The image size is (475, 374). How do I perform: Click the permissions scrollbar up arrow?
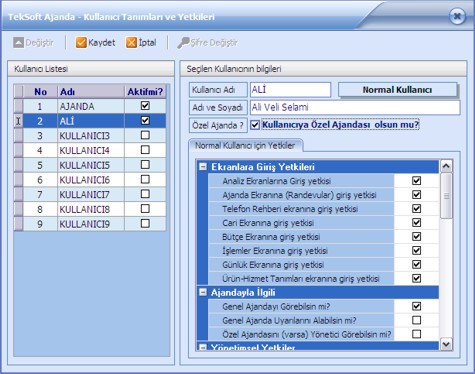click(x=446, y=166)
